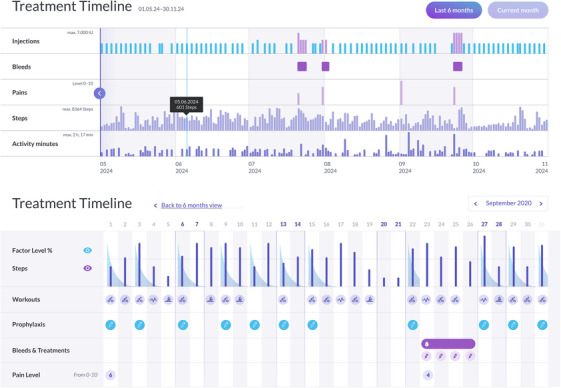Open the swimming workout on day 28

click(499, 300)
